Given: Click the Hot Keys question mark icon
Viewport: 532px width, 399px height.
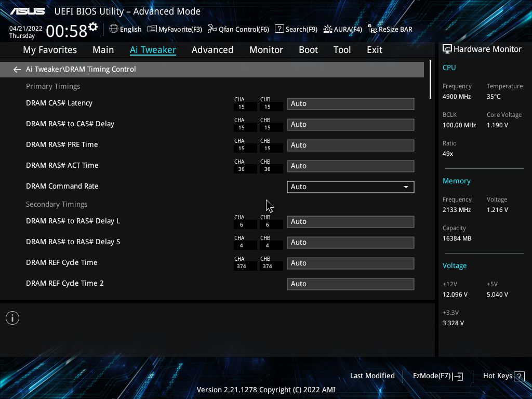Looking at the screenshot, I should [x=519, y=376].
